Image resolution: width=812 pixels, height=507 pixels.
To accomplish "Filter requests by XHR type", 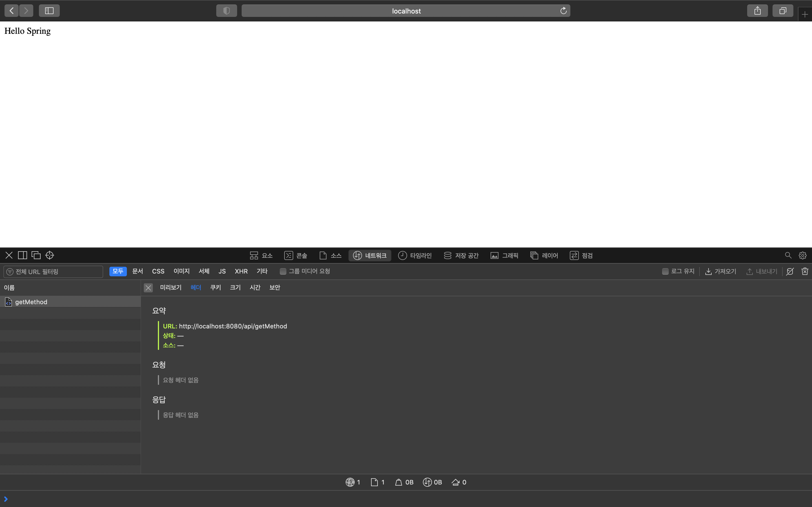I will [241, 271].
